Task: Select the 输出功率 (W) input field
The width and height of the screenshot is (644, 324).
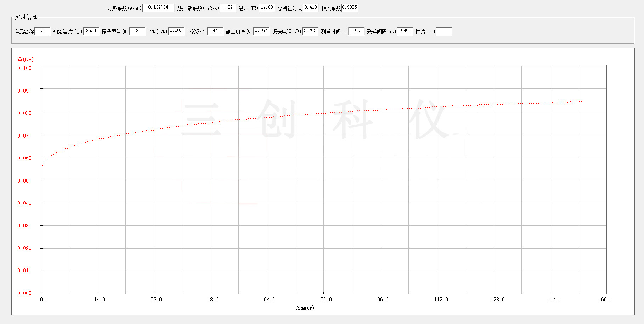Action: 261,31
